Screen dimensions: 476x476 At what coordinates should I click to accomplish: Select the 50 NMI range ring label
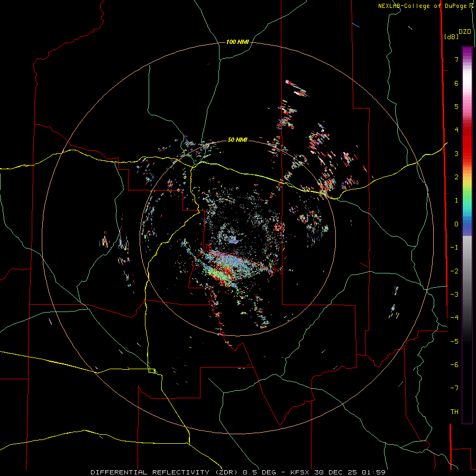coord(237,140)
